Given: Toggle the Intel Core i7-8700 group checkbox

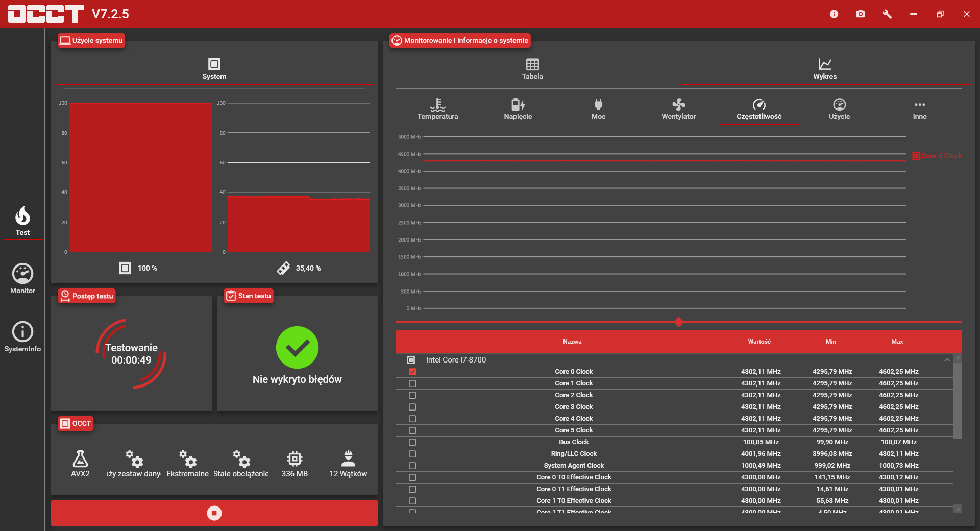Looking at the screenshot, I should 411,360.
